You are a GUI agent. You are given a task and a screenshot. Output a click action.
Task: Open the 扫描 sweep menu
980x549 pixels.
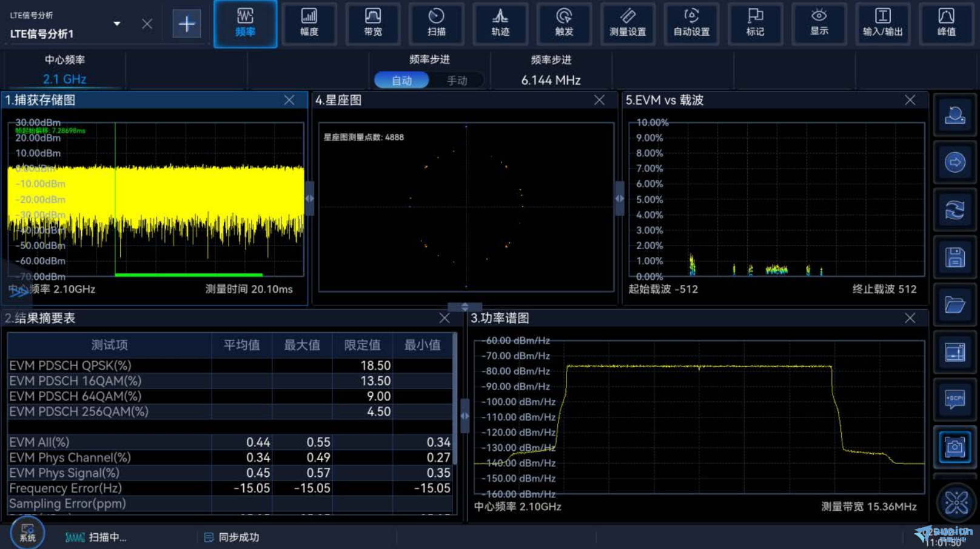point(437,24)
